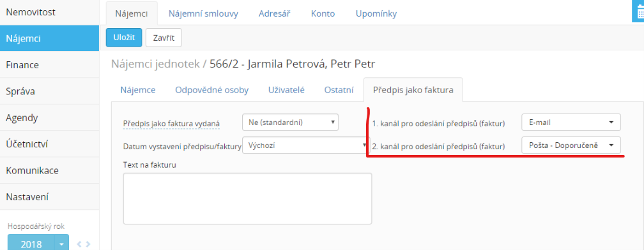Switch to the Nájemce sub-tab

click(x=138, y=90)
